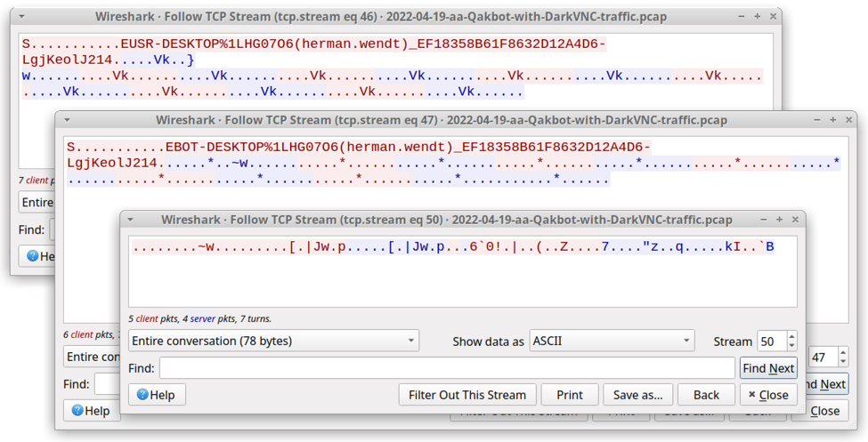Open the conversation dropdown in stream 47 window

[89, 357]
